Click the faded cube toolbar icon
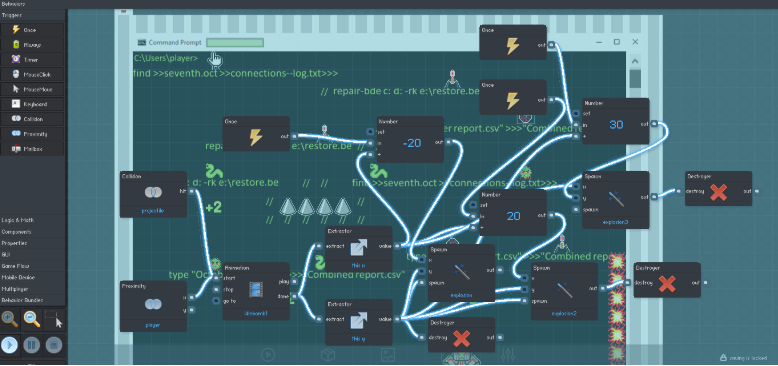The width and height of the screenshot is (778, 366). pos(327,355)
